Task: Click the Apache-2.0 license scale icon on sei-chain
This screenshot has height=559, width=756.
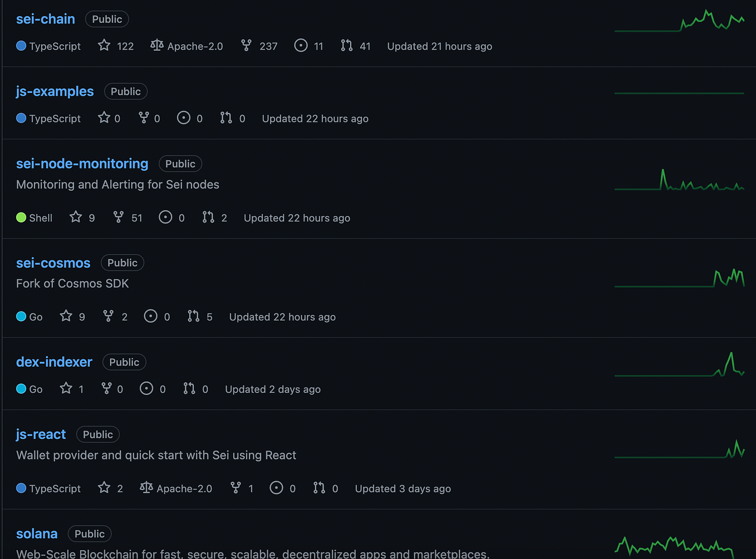Action: [156, 46]
